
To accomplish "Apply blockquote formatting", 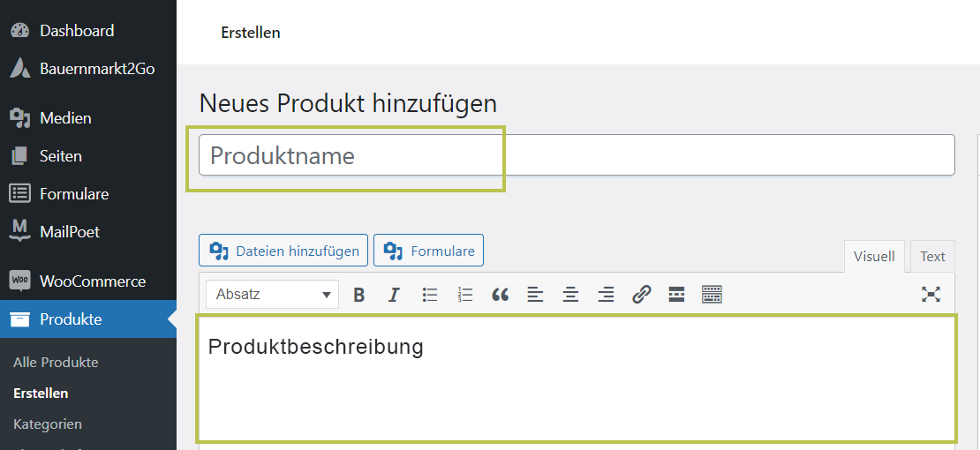I will point(500,295).
